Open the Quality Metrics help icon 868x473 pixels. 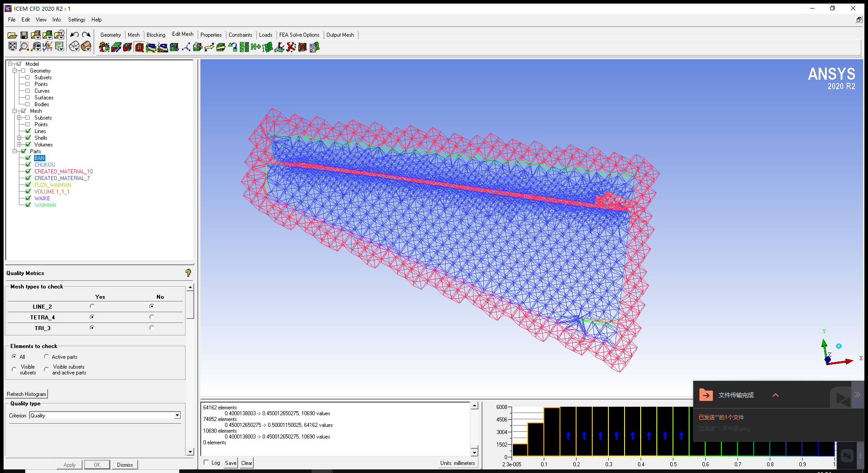188,273
